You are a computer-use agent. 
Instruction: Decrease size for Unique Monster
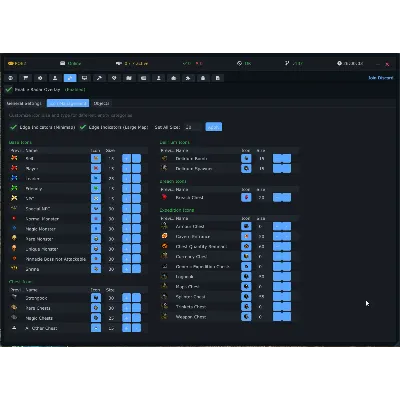[136, 249]
